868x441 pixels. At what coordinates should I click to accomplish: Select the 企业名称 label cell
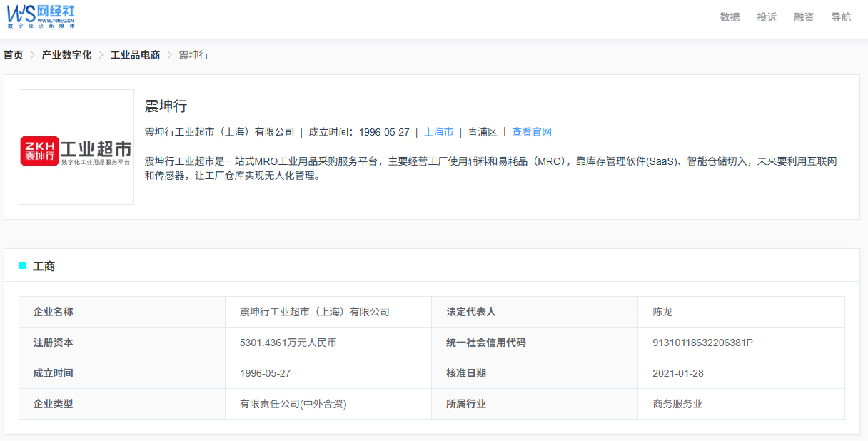click(x=122, y=312)
